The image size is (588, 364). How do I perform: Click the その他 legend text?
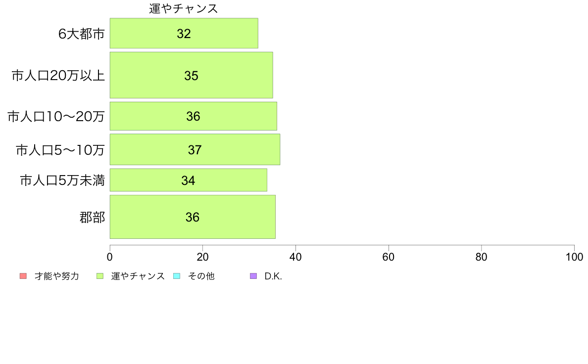pyautogui.click(x=201, y=276)
